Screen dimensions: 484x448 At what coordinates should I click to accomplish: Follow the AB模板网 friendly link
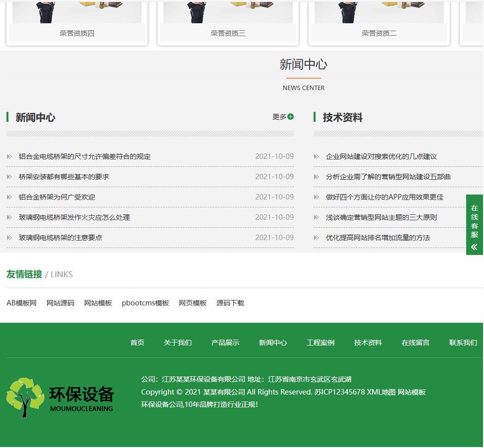coord(22,303)
